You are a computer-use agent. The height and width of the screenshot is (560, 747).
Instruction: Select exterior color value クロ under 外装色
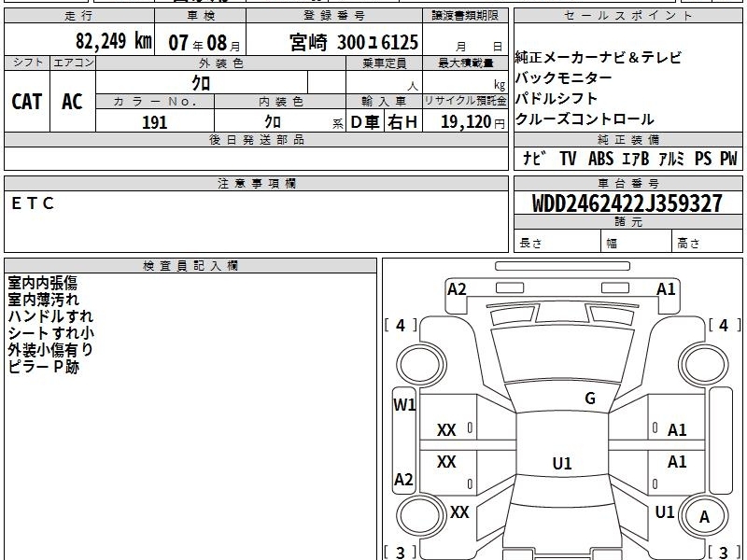[201, 83]
